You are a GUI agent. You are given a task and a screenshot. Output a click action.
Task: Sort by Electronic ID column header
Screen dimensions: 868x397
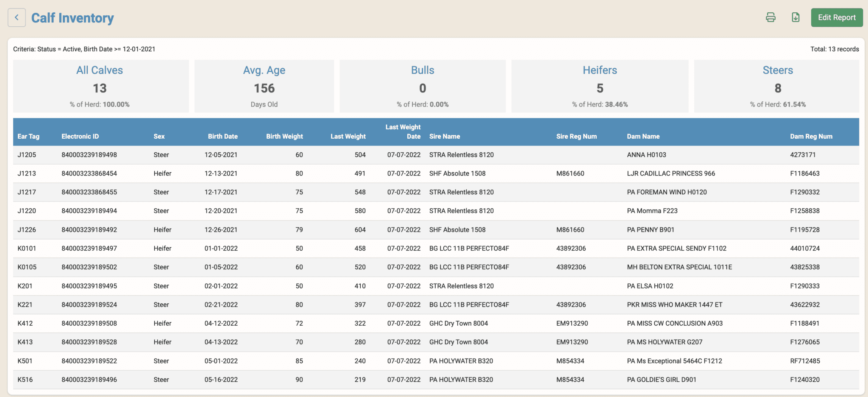coord(80,136)
